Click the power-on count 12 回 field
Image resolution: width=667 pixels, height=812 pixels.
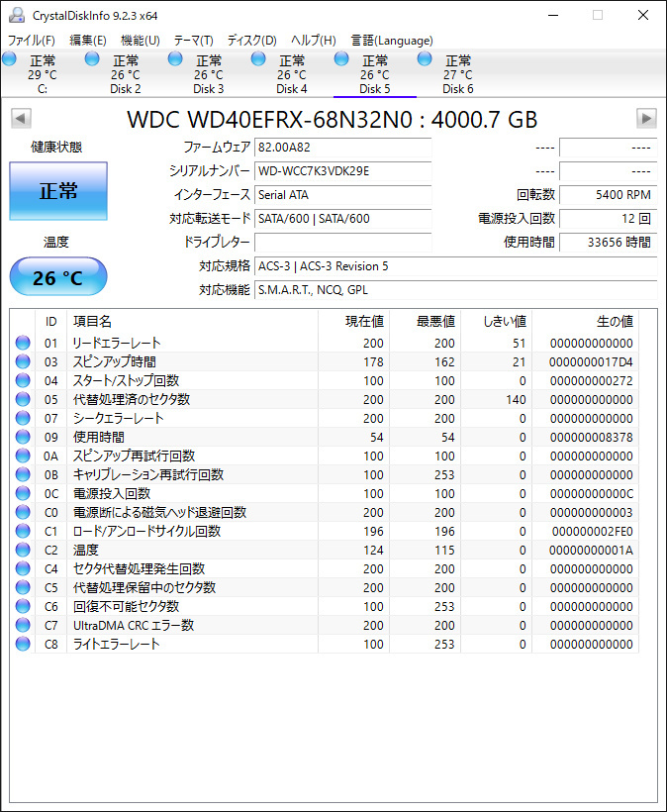[609, 219]
